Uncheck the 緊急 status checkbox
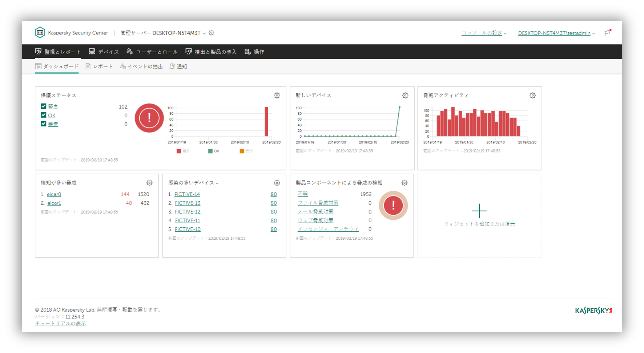Viewport: 644px width, 353px height. pos(43,106)
